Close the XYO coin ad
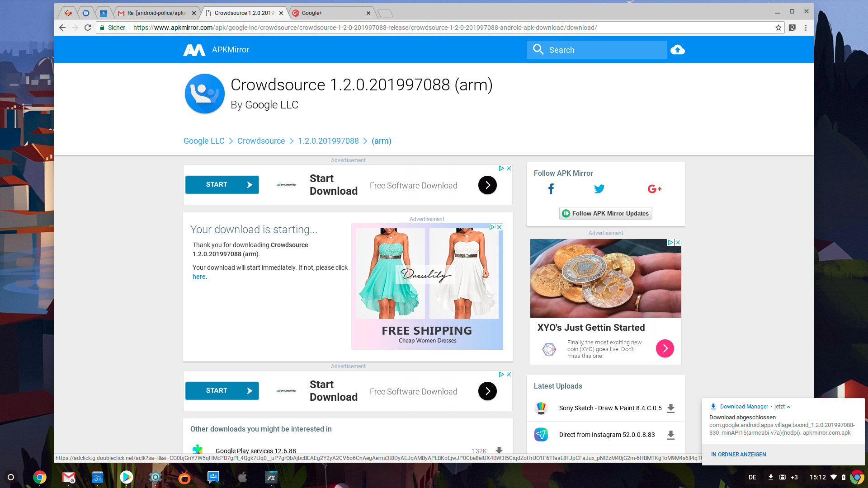Viewport: 868px width, 488px height. [678, 242]
